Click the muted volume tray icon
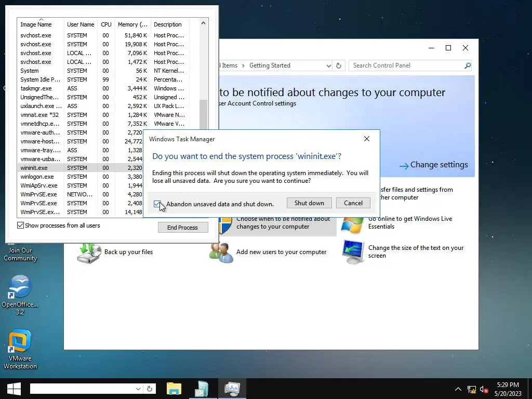This screenshot has height=399, width=532. coord(484,390)
